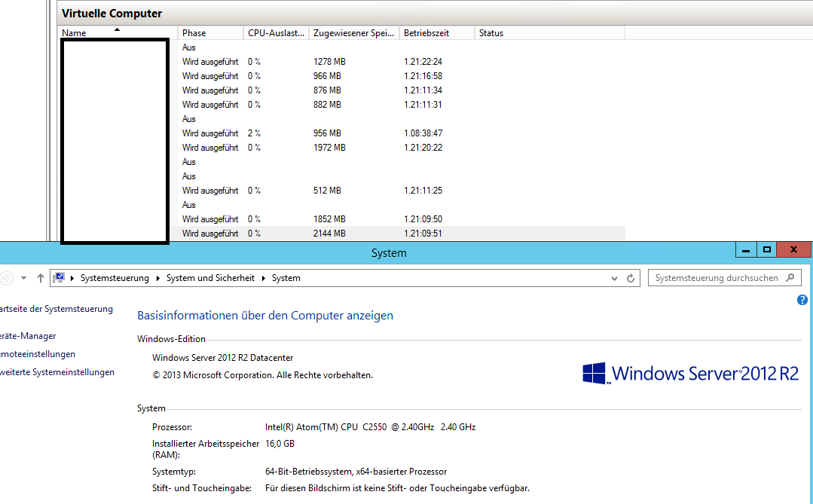Select Systemsteuerung breadcrumb

click(115, 278)
